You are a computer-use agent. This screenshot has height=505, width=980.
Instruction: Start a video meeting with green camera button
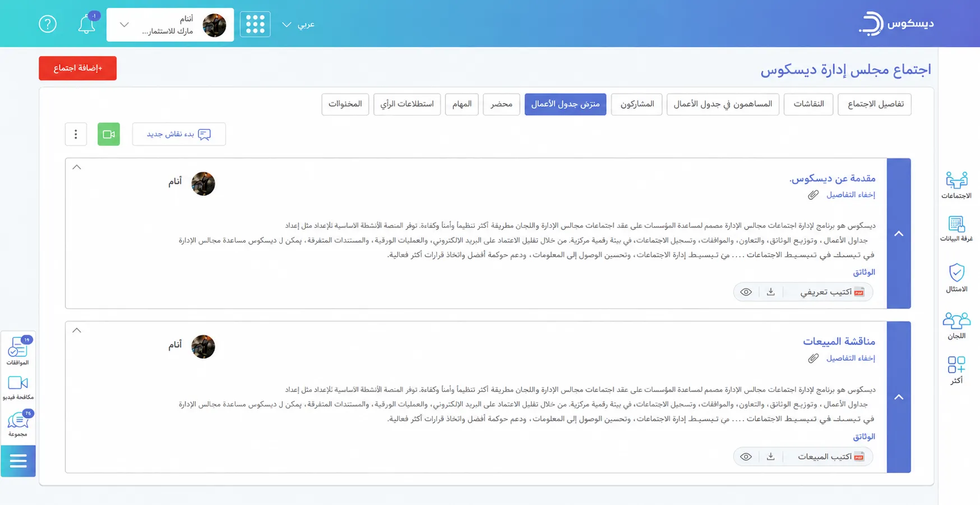(109, 135)
